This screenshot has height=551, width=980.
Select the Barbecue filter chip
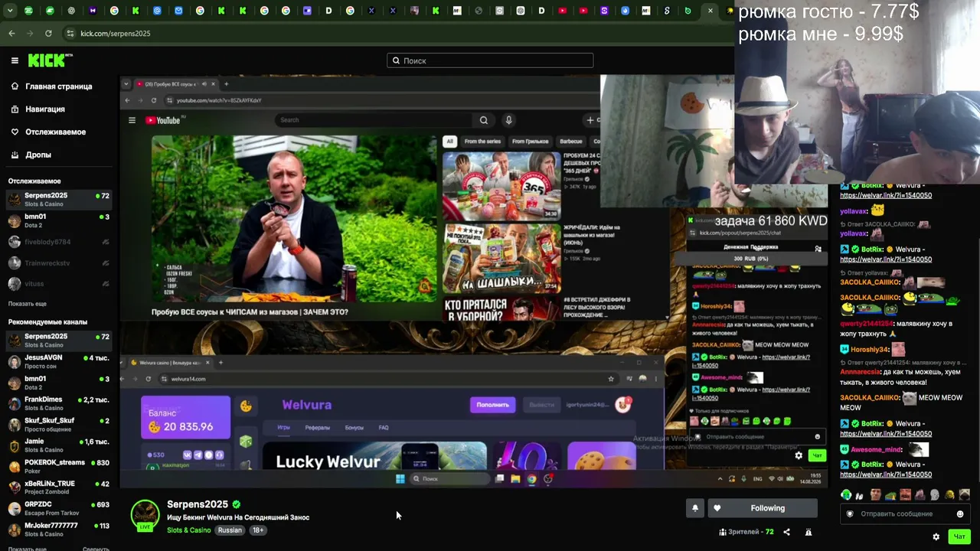point(571,142)
